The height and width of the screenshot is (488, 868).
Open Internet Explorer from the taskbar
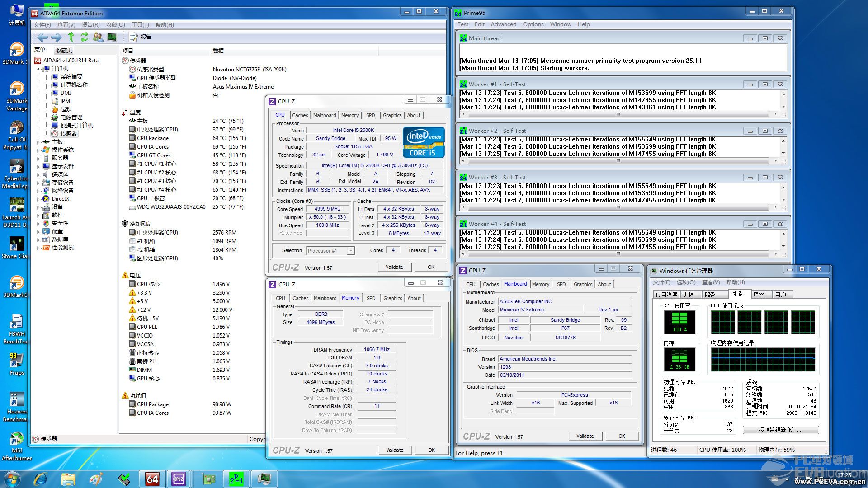coord(40,479)
